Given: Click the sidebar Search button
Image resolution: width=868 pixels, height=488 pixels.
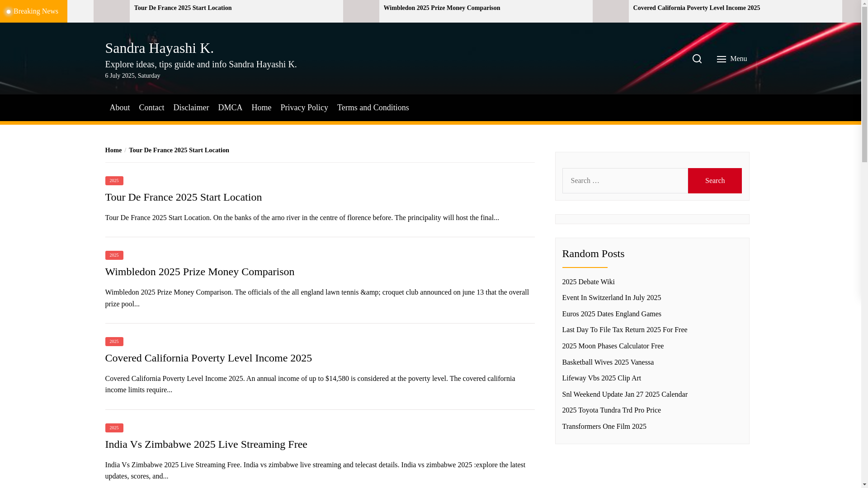Looking at the screenshot, I should (715, 181).
